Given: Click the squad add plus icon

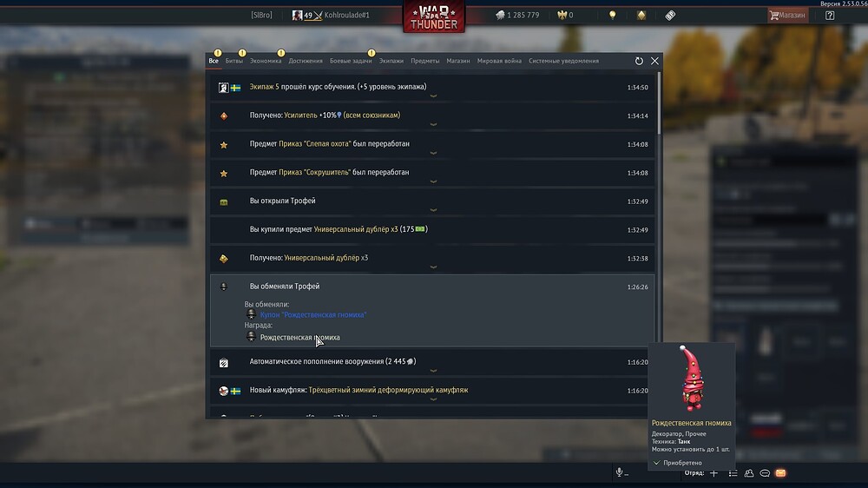Looking at the screenshot, I should click(x=714, y=473).
